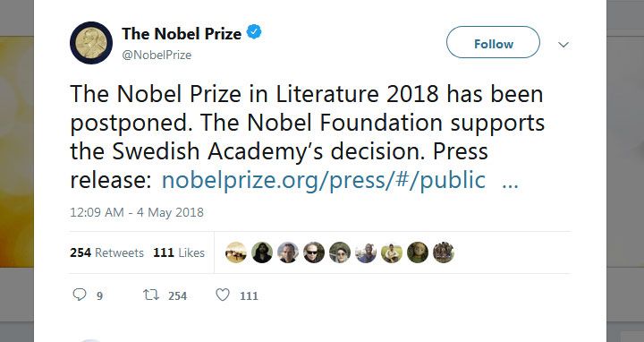View the 111 Likes list
Screen dimensions: 644x342
179,252
